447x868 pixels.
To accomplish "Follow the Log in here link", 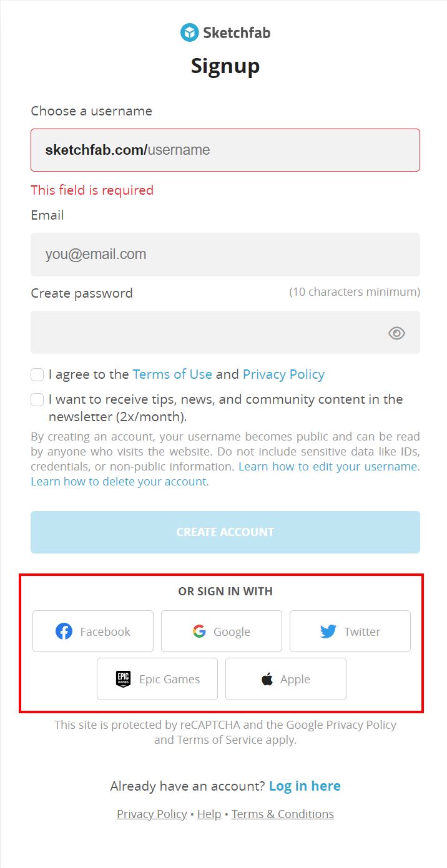I will (305, 786).
